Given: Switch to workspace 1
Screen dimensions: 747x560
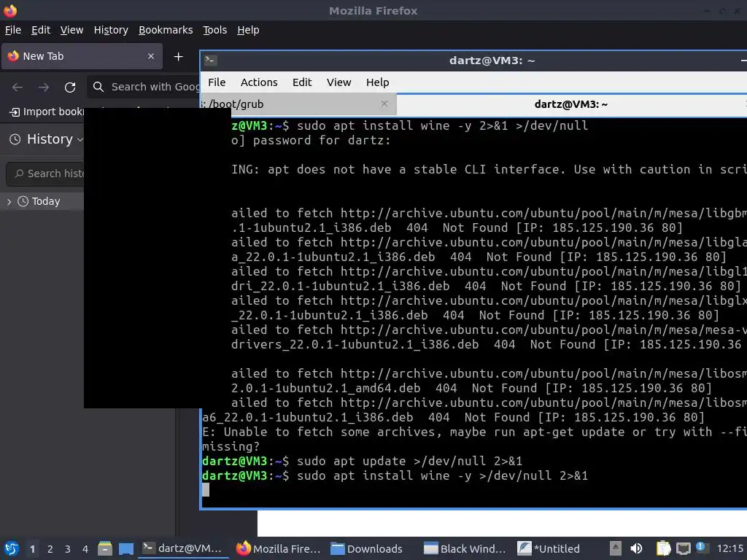Looking at the screenshot, I should click(32, 549).
